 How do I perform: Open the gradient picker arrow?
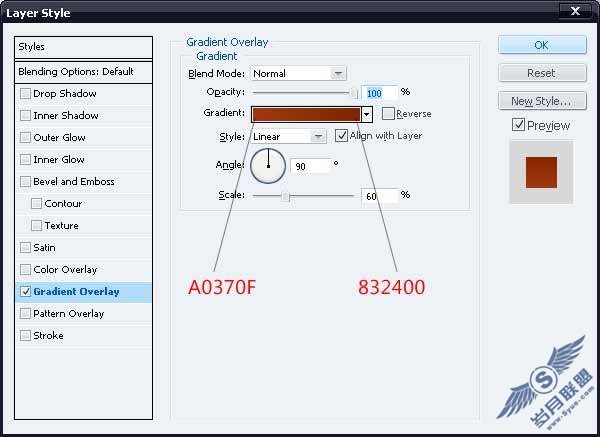click(x=367, y=114)
